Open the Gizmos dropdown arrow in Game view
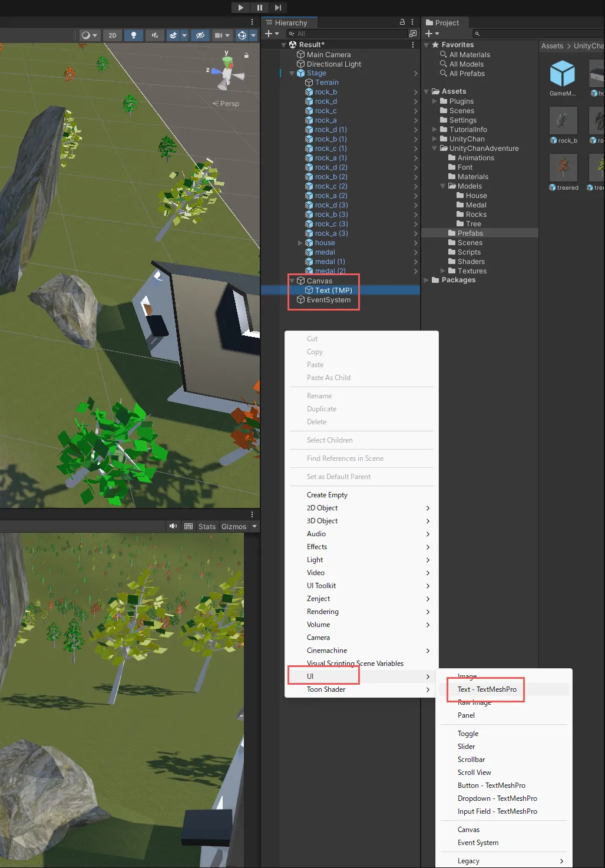Image resolution: width=605 pixels, height=868 pixels. (x=254, y=526)
